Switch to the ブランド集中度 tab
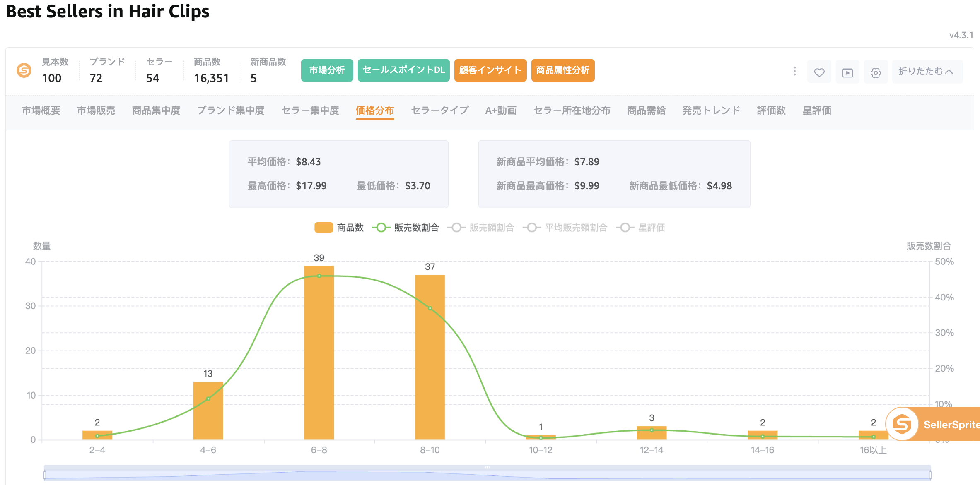This screenshot has width=980, height=485. pyautogui.click(x=231, y=110)
